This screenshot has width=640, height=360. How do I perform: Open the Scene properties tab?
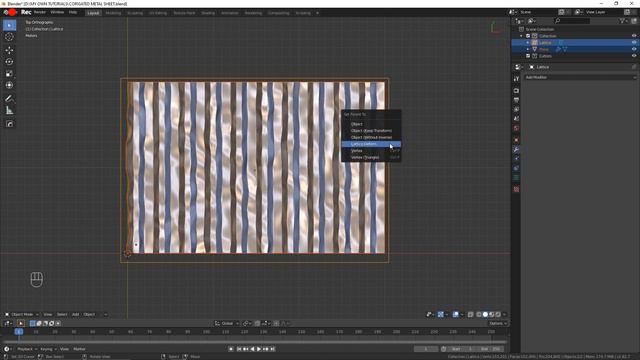[516, 119]
